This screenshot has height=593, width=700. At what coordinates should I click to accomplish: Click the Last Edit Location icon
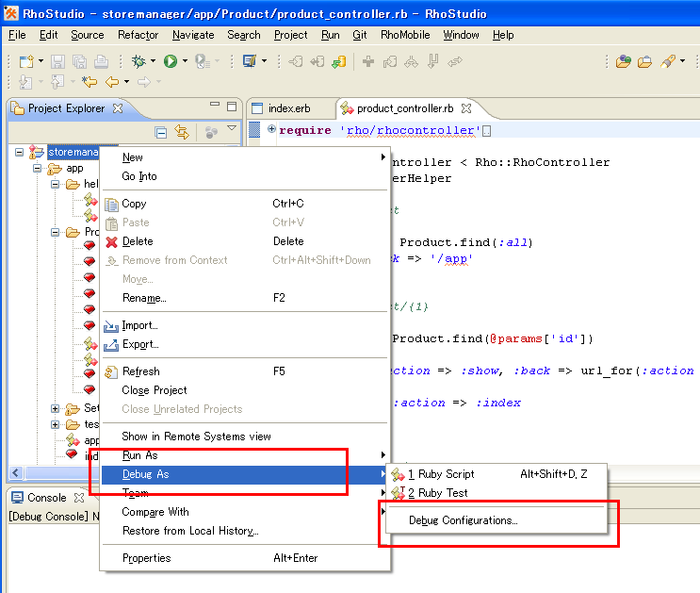[90, 82]
